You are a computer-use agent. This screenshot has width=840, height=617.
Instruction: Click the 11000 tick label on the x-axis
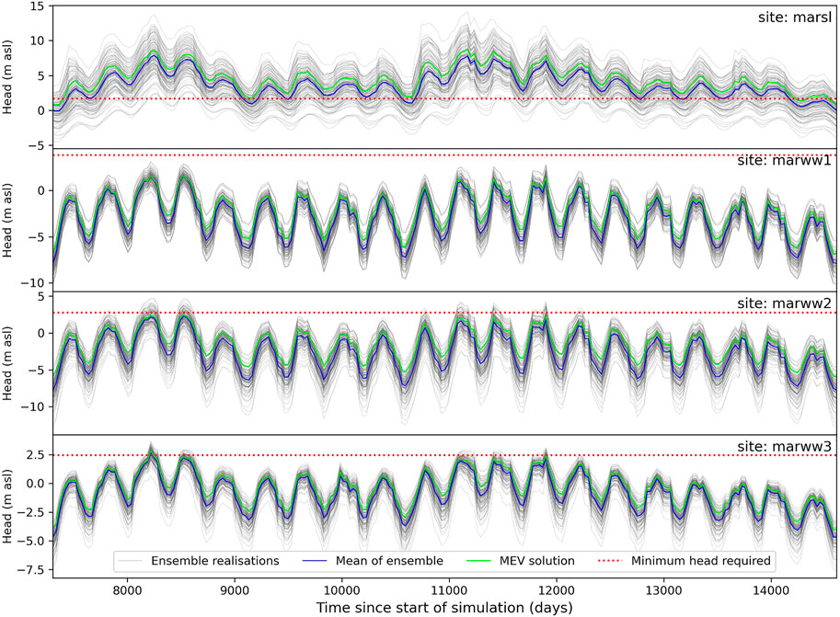[x=449, y=590]
